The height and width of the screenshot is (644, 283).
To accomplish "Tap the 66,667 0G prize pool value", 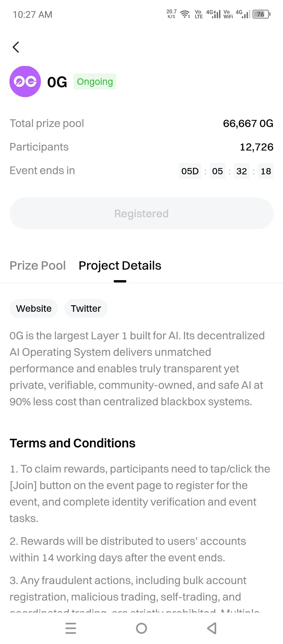I will pyautogui.click(x=248, y=123).
